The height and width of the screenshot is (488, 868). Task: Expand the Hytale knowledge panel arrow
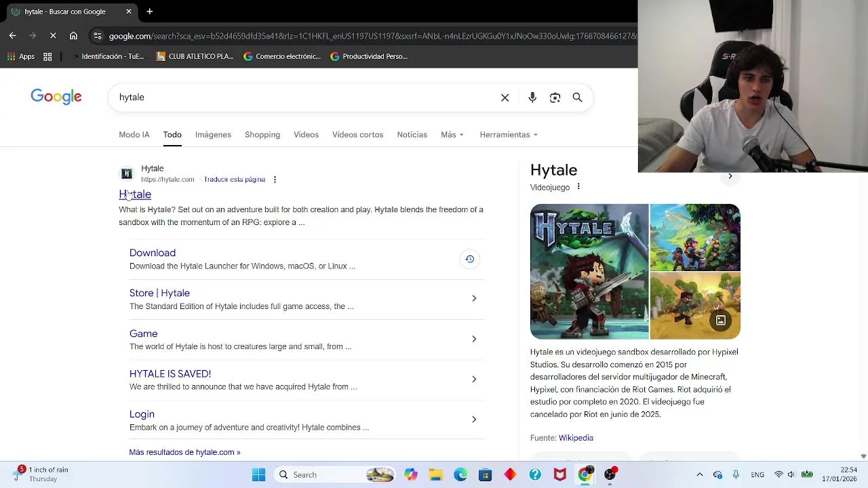pos(730,176)
